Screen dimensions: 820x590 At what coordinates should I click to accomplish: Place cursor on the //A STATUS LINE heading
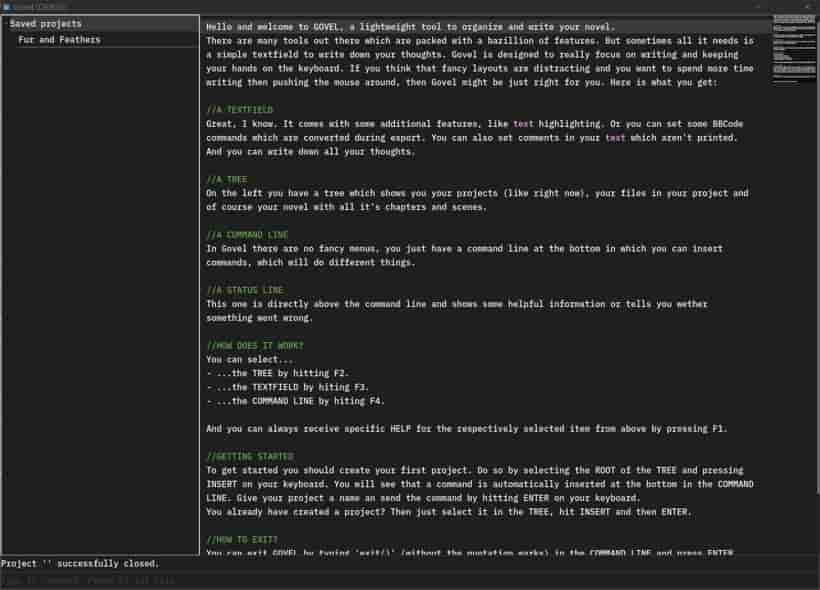pyautogui.click(x=245, y=290)
